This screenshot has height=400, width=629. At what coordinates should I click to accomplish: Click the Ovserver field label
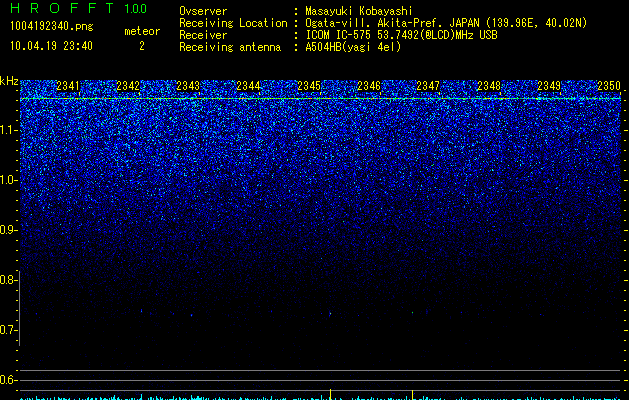point(203,11)
